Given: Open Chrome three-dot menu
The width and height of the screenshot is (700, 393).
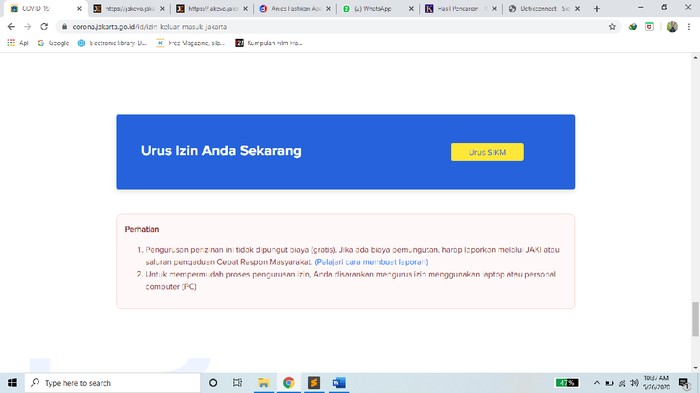Looking at the screenshot, I should click(689, 27).
